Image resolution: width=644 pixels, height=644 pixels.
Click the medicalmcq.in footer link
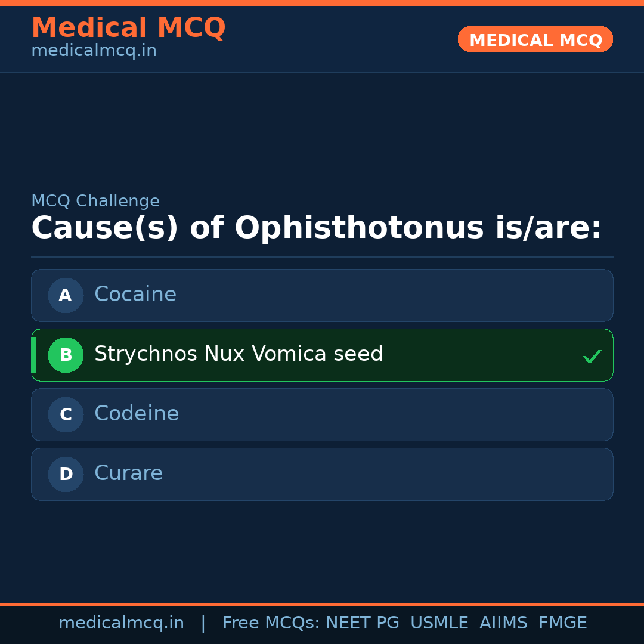tap(122, 622)
